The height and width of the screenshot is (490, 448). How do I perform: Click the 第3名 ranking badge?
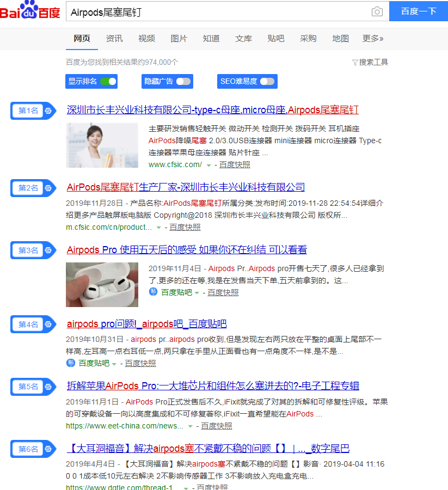point(33,250)
